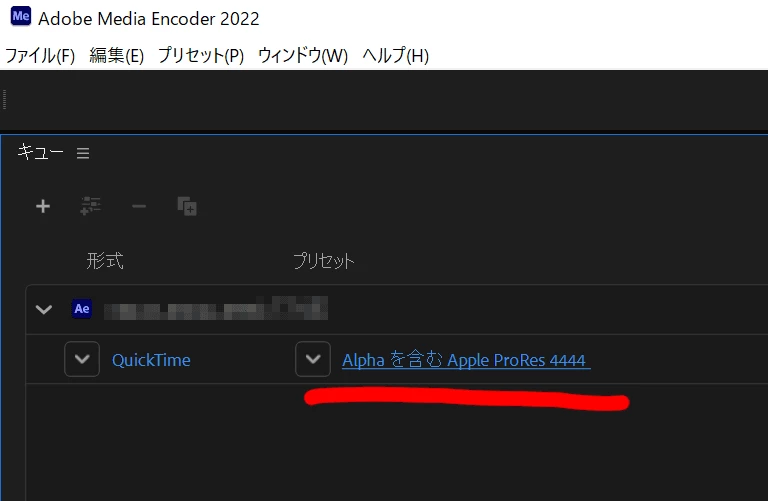Open the format dropdown next to QuickTime

(x=82, y=359)
